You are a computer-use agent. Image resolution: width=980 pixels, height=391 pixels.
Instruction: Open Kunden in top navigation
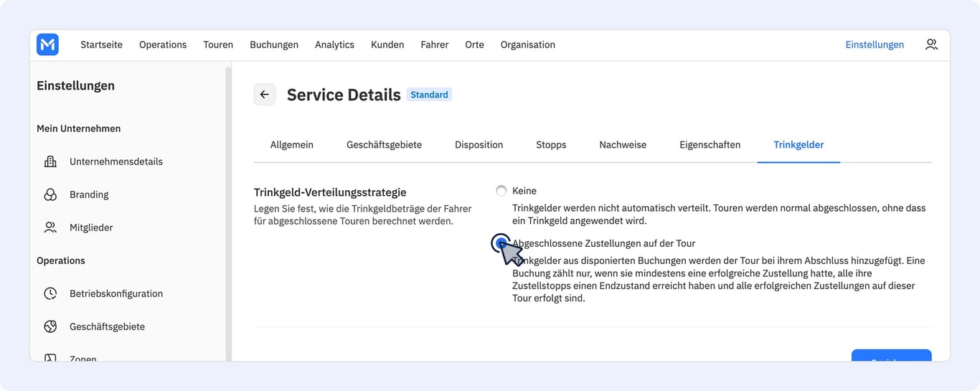[387, 44]
